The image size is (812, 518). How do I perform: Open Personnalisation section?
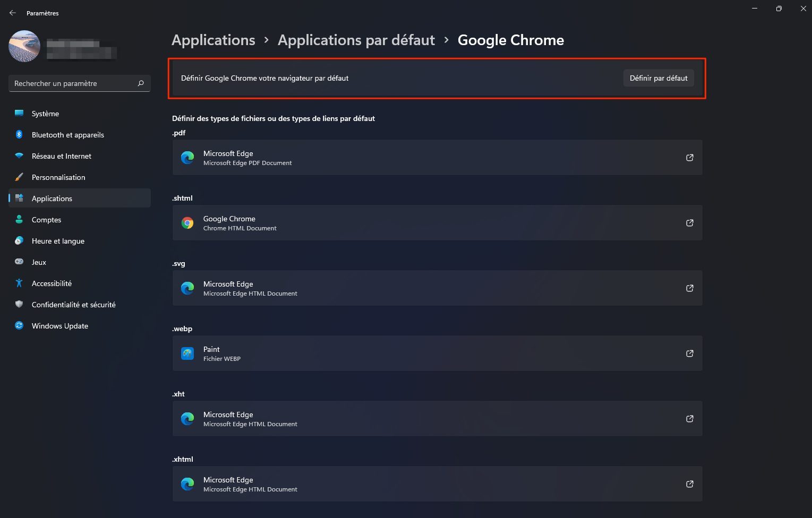(x=80, y=177)
